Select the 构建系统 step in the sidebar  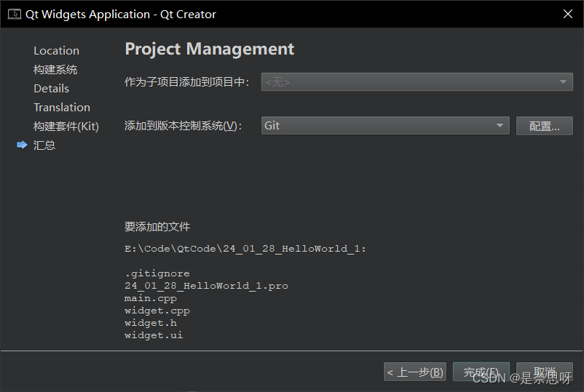pyautogui.click(x=55, y=70)
